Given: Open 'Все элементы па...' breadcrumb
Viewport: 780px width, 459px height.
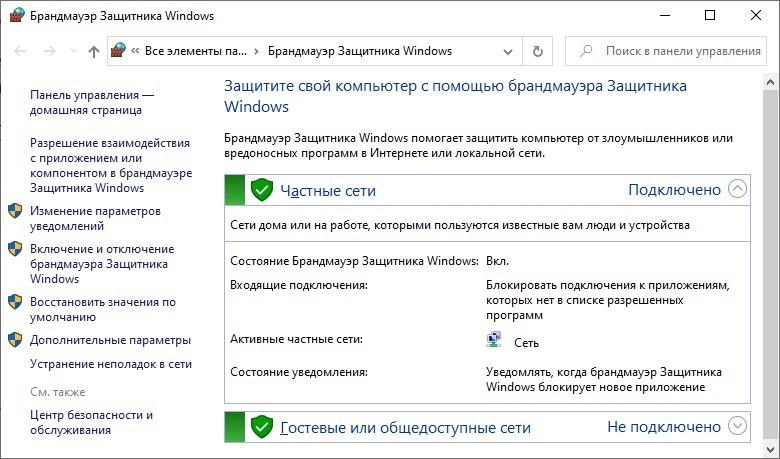Looking at the screenshot, I should (195, 51).
